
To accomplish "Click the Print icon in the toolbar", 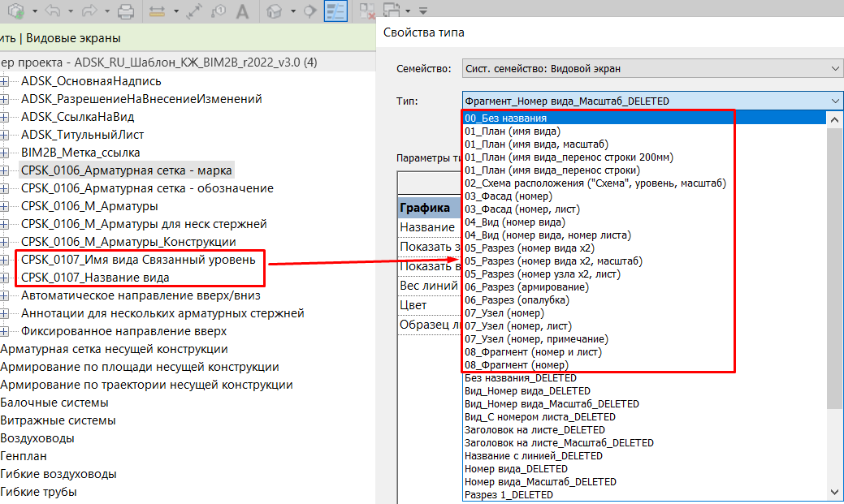I will pyautogui.click(x=126, y=11).
